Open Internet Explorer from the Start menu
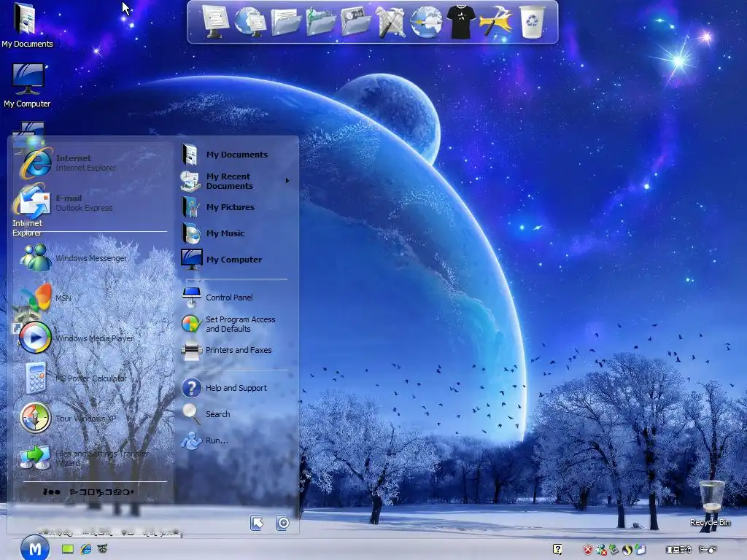747x560 pixels. pyautogui.click(x=93, y=163)
